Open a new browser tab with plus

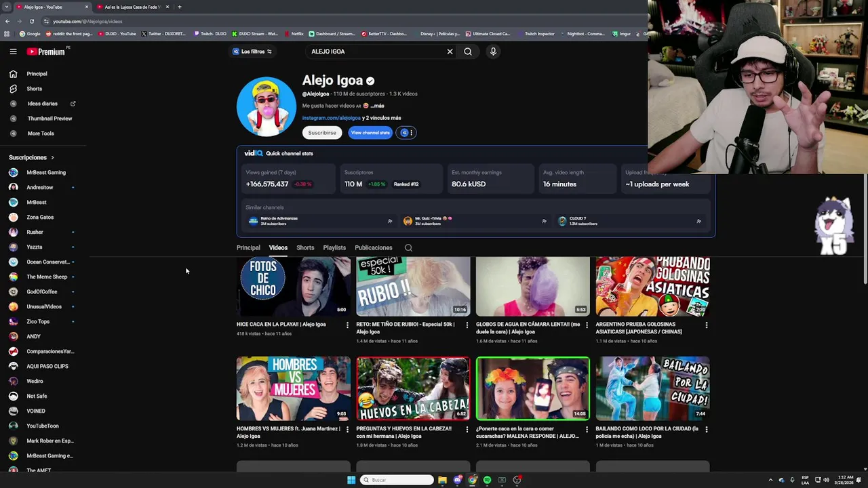(179, 7)
